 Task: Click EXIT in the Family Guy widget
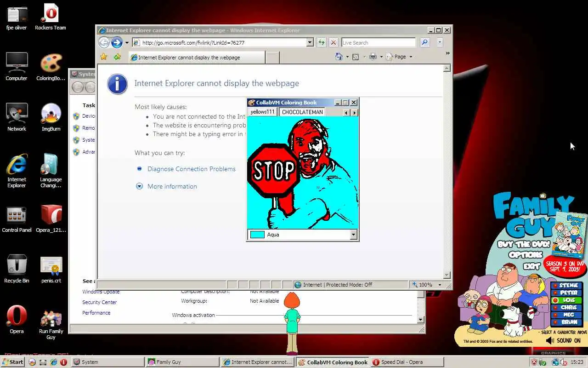pyautogui.click(x=532, y=265)
